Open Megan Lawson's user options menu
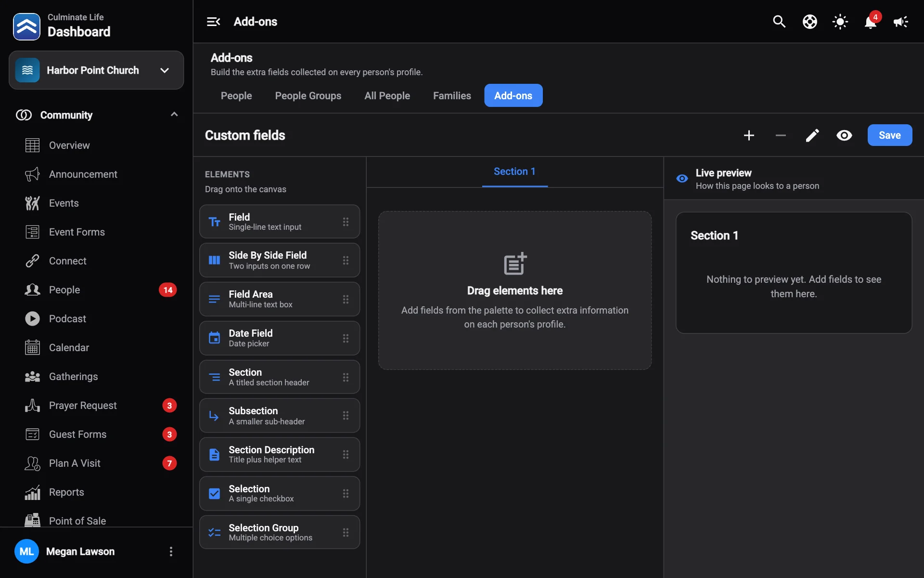Image resolution: width=924 pixels, height=578 pixels. click(171, 552)
